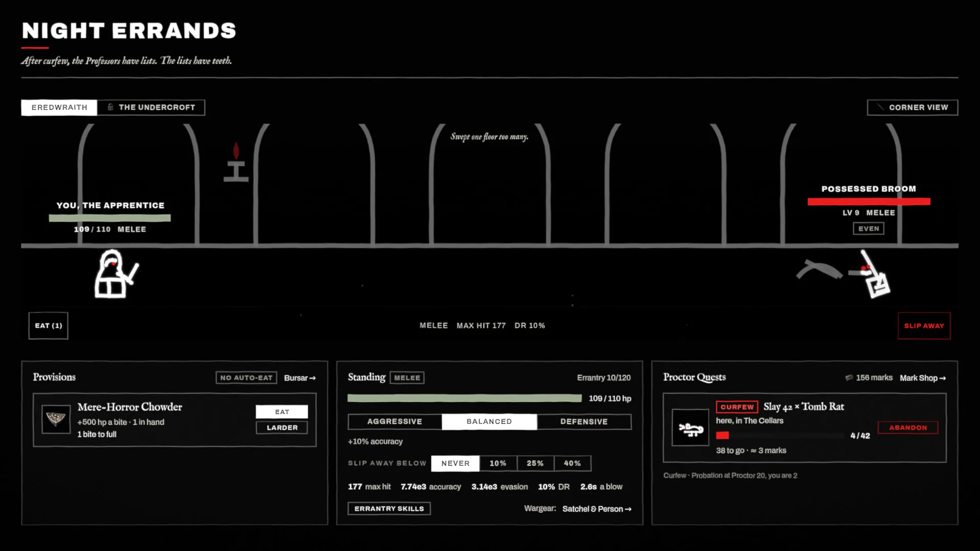
Task: Click the apprentice's green health bar
Action: (110, 218)
